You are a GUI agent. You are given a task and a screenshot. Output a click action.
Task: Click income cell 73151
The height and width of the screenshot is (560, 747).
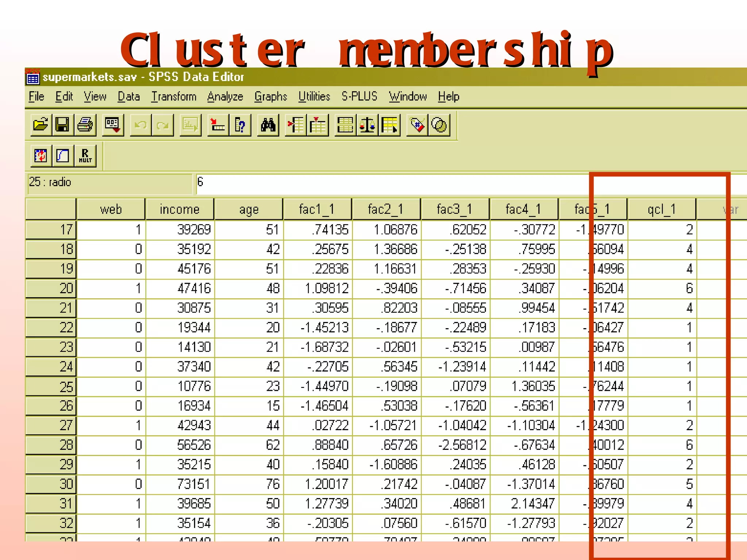[180, 485]
